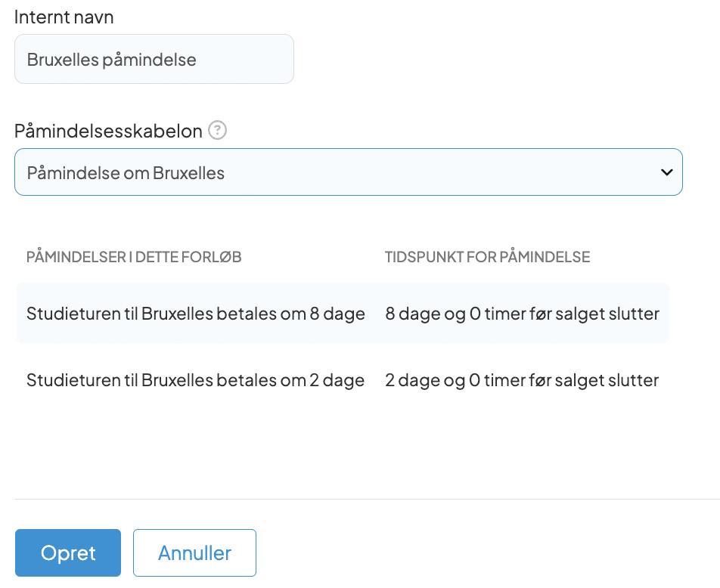This screenshot has height=588, width=720.
Task: Click the "Påmindelsesskabelon" field label
Action: tap(108, 131)
